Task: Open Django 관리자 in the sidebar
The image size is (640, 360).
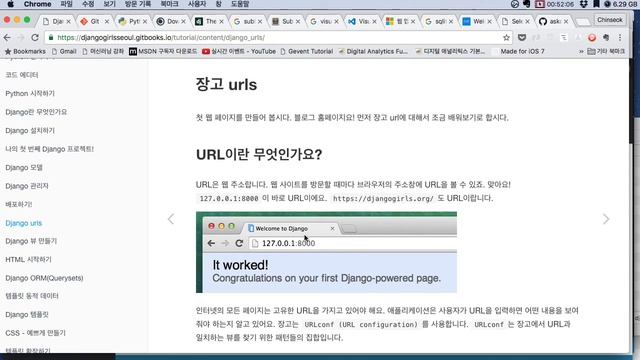Action: pos(27,186)
